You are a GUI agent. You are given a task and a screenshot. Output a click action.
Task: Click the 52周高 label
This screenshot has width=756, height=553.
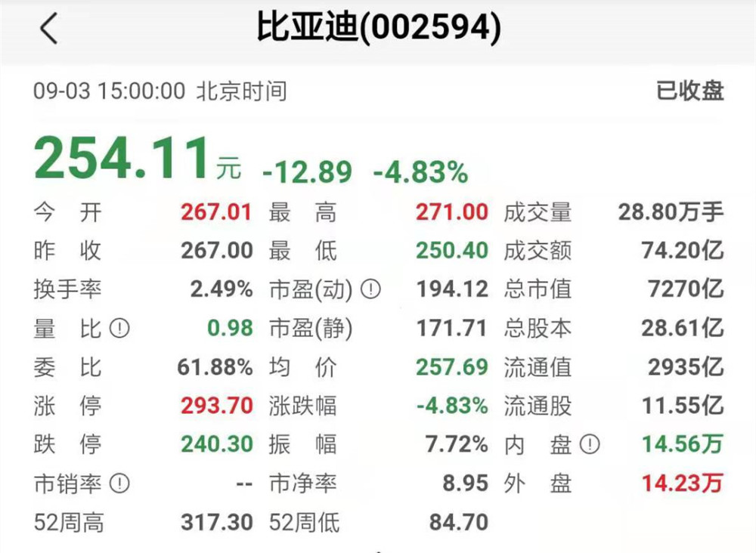[x=69, y=523]
